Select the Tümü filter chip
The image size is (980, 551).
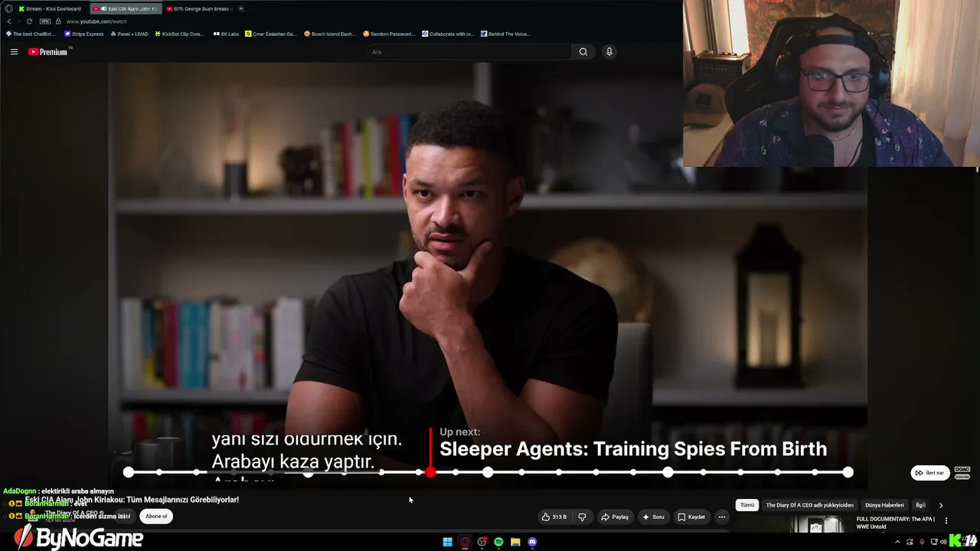coord(747,505)
